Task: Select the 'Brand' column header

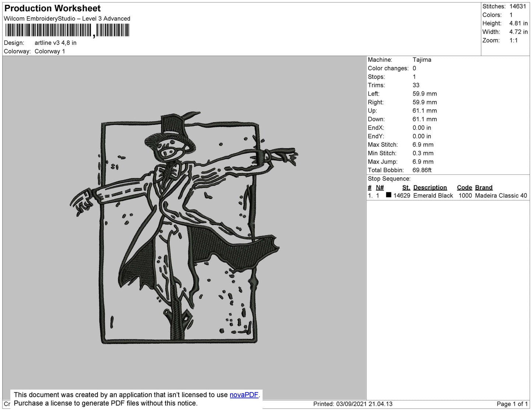Action: click(484, 187)
